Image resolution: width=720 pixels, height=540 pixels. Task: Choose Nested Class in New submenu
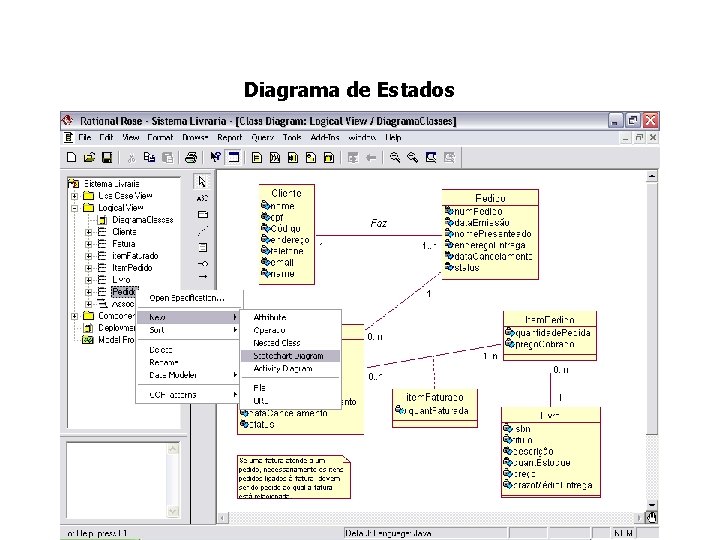pos(290,343)
